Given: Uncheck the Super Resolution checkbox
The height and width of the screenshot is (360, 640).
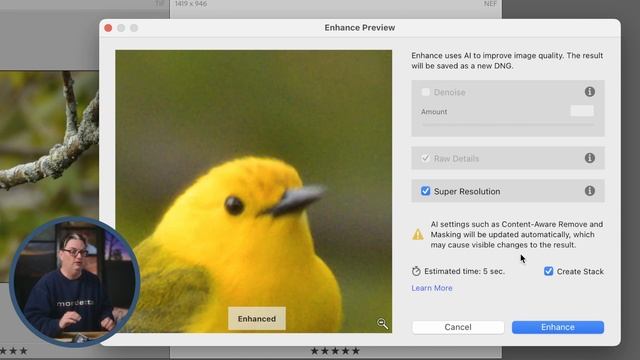Looking at the screenshot, I should (425, 191).
